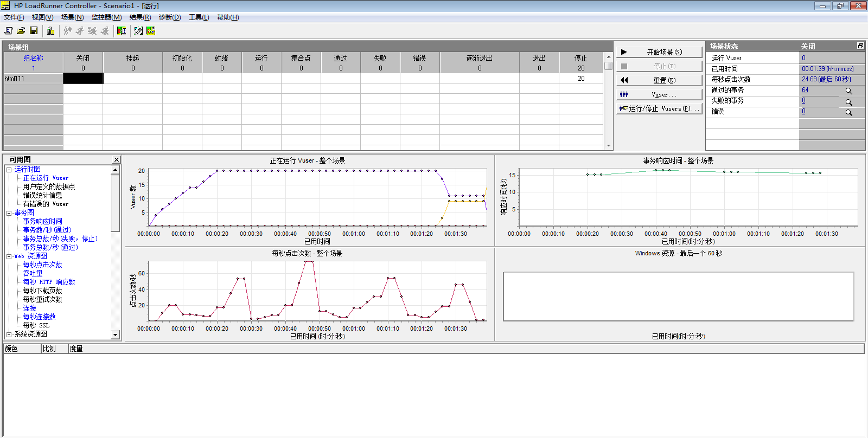Viewport: 868px width, 438px height.
Task: Click the Initialize Vusers toolbar icon
Action: [x=67, y=31]
